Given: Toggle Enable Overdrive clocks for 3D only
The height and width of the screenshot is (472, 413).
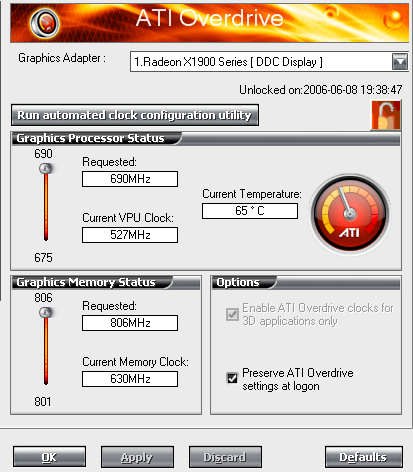Looking at the screenshot, I should click(x=232, y=314).
